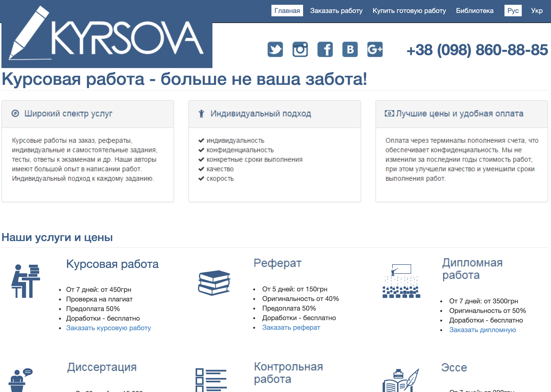
Task: Open the Главная menu item
Action: 287,11
